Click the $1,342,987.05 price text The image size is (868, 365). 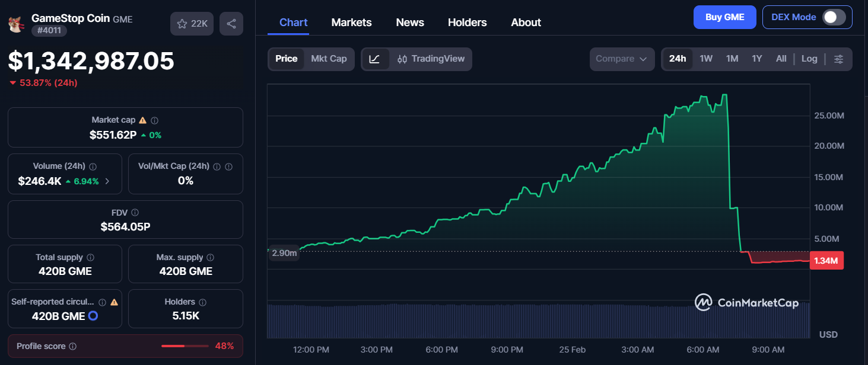pyautogui.click(x=91, y=61)
